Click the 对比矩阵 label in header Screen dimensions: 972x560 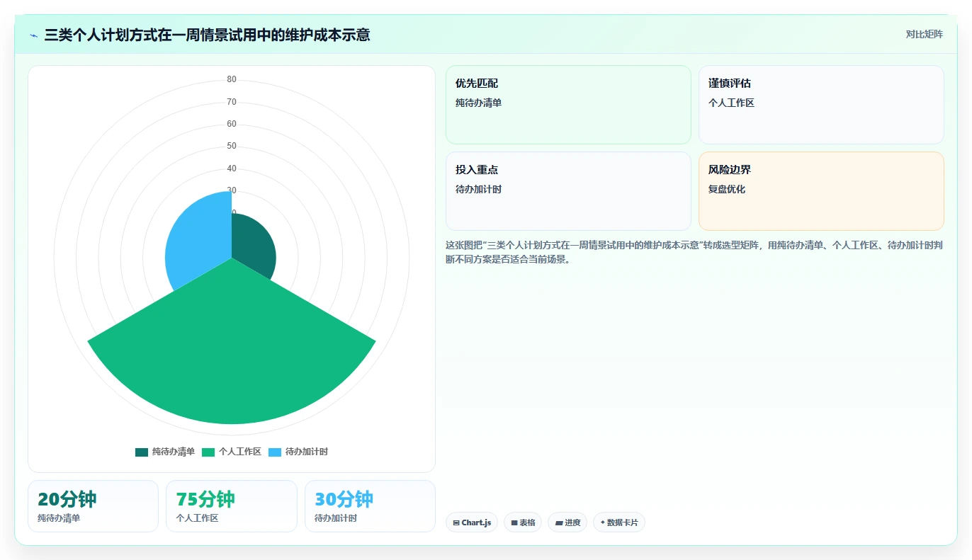(x=924, y=34)
